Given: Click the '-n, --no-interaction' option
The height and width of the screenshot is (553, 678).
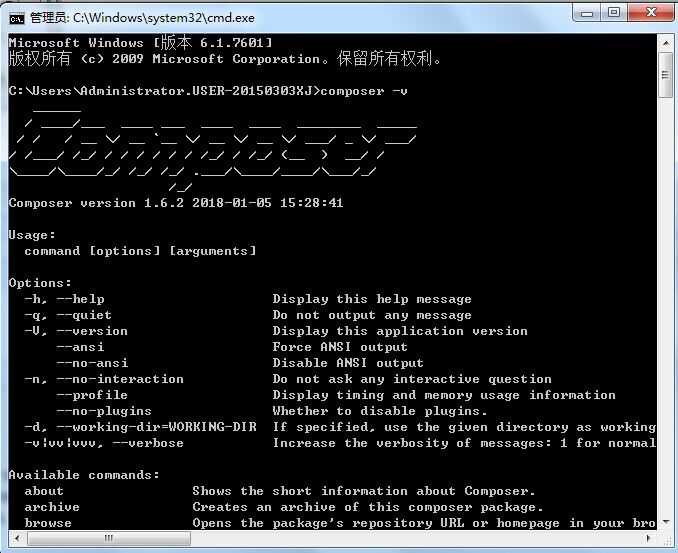Looking at the screenshot, I should pos(104,379).
